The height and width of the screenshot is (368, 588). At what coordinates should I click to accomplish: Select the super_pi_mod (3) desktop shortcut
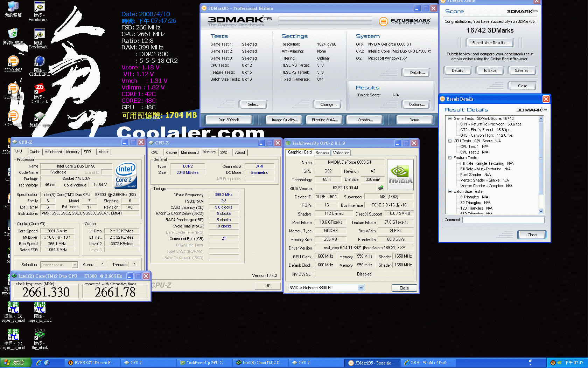(13, 312)
